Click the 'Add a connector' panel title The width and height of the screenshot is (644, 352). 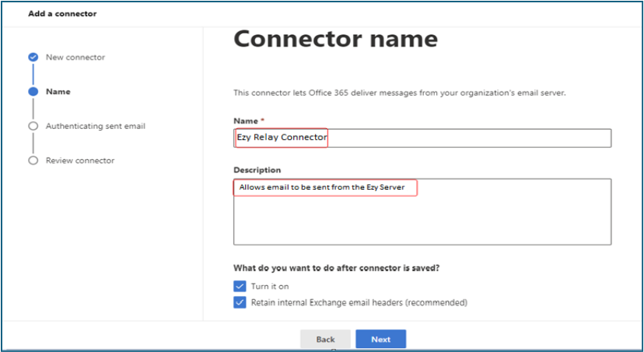62,13
